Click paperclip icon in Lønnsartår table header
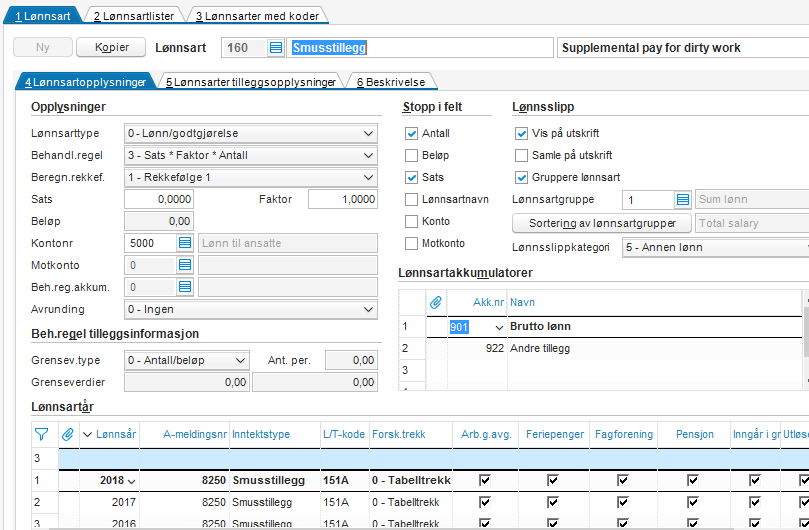This screenshot has width=809, height=530. [68, 435]
